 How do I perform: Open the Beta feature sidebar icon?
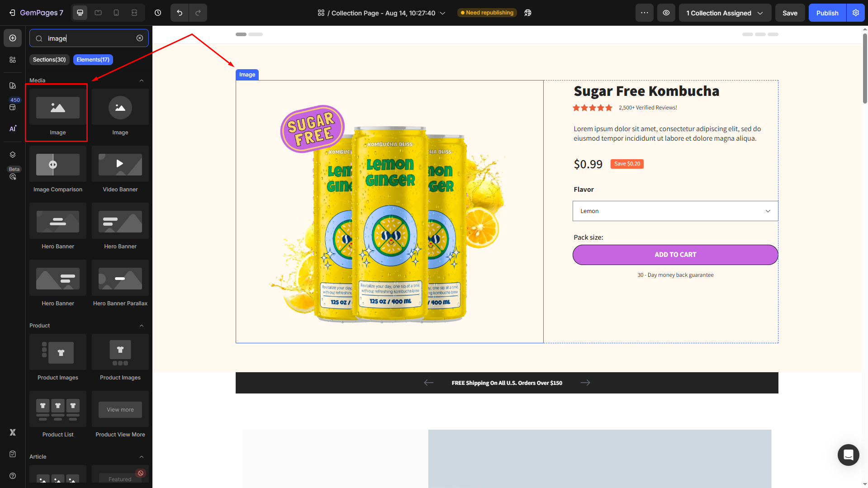point(13,176)
